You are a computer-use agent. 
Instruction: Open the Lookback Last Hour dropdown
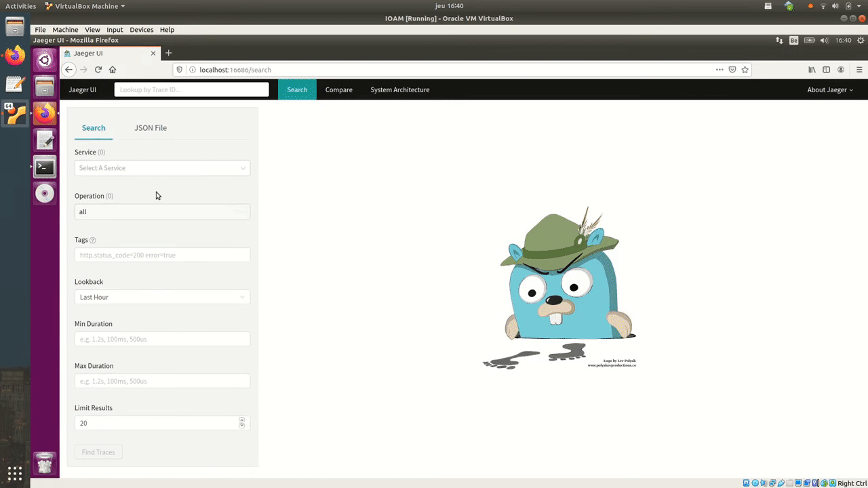(162, 297)
